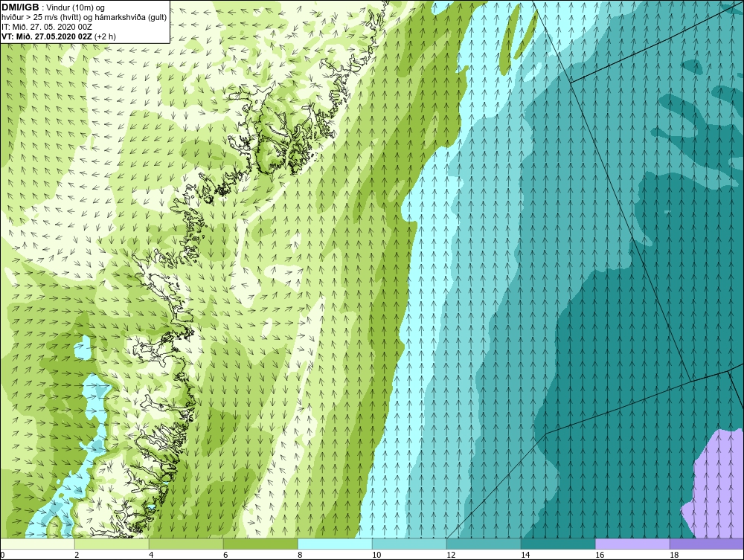
Task: Click the 'hviður > 25 m/s' legend description line
Action: coord(85,18)
